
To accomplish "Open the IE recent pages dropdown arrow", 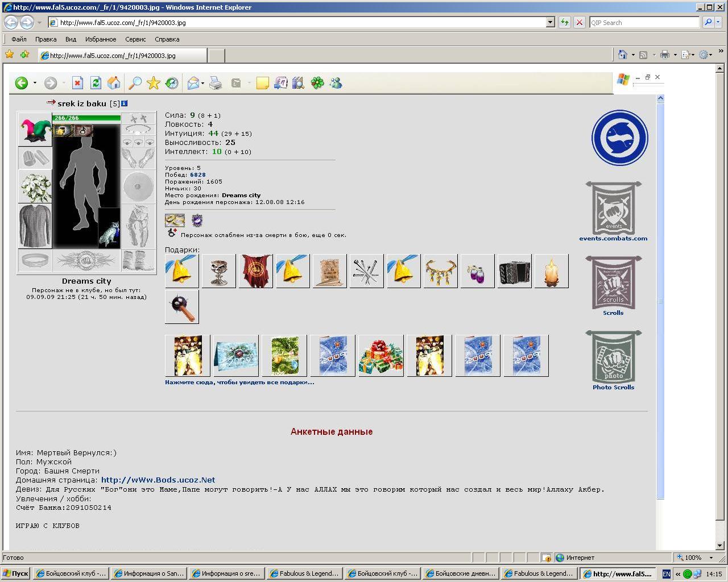I will 39,23.
